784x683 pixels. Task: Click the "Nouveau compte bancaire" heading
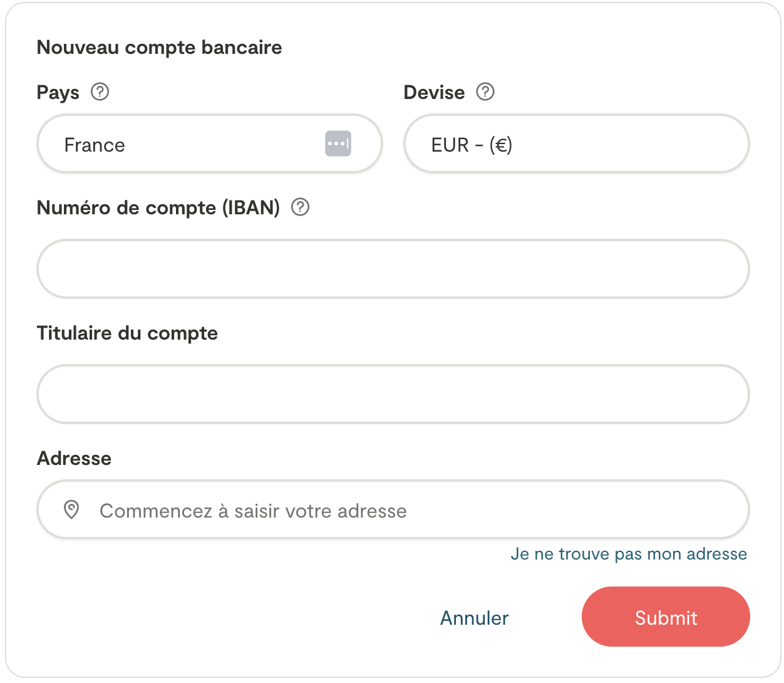pos(159,48)
